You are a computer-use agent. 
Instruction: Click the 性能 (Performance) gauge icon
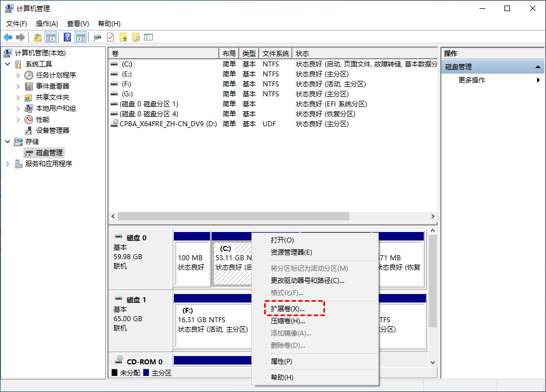[x=29, y=119]
